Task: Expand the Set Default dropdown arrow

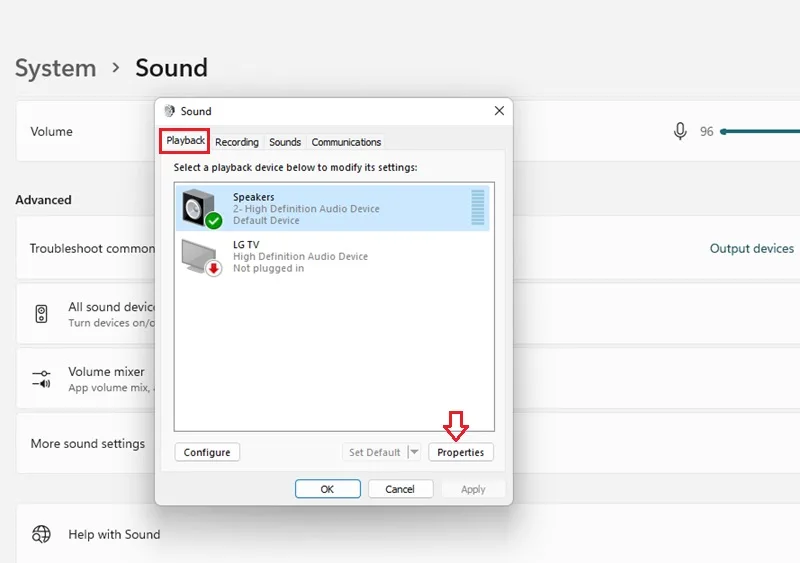Action: pos(414,452)
